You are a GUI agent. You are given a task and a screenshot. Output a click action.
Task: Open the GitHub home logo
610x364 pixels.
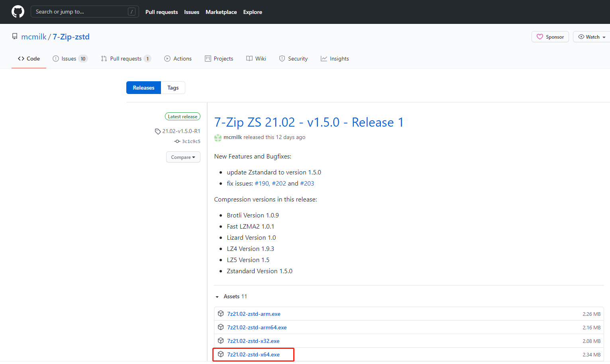click(x=18, y=12)
